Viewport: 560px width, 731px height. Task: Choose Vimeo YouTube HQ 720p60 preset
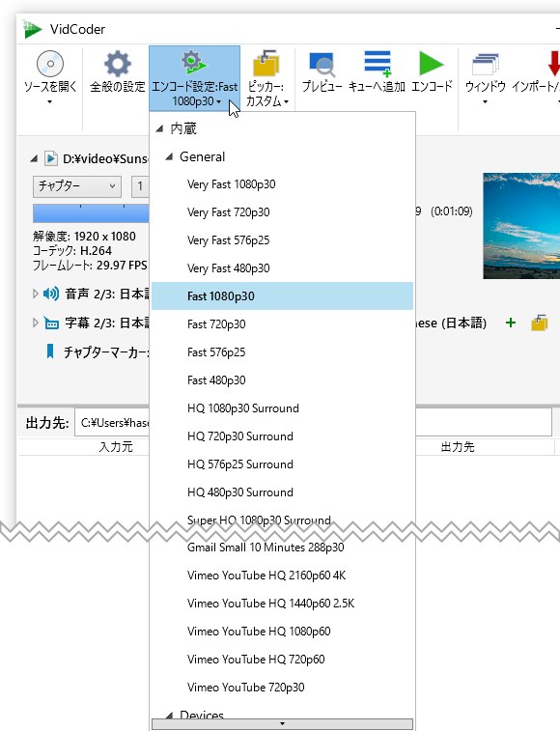tap(282, 659)
